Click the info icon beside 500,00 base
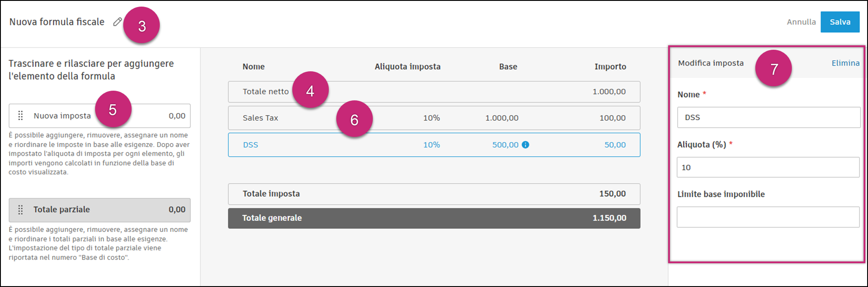This screenshot has height=287, width=868. click(x=526, y=145)
